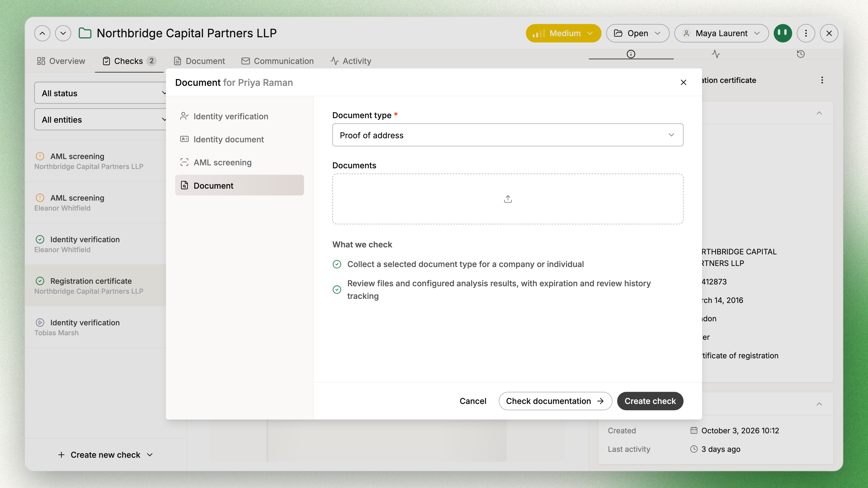868x488 pixels.
Task: Click the calendar icon beside Created date
Action: click(693, 430)
